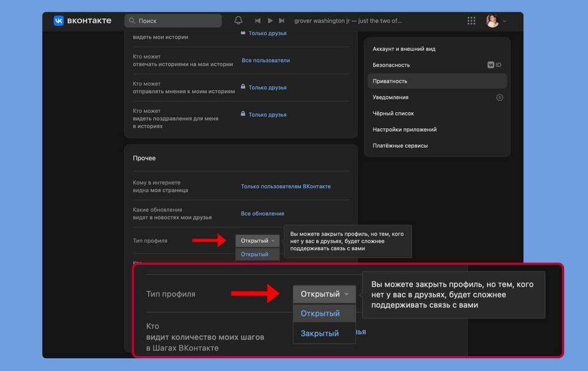Open the Grover Washington Jr track title
Screen dimensions: 588x371
tap(348, 21)
